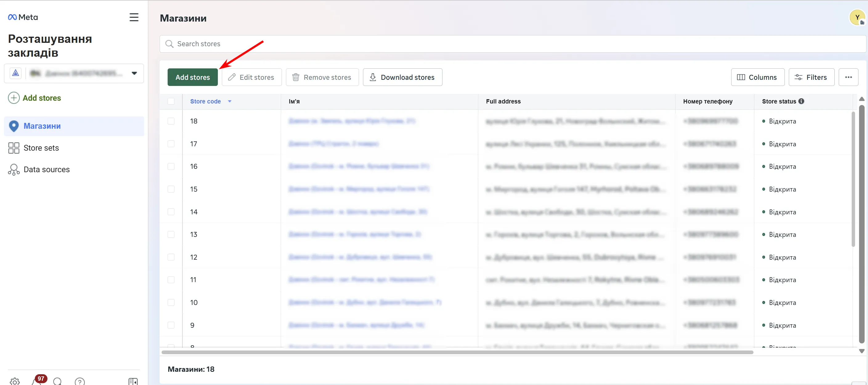Screen dimensions: 868x385
Task: Open the hamburger menu near Meta logo
Action: pyautogui.click(x=134, y=17)
